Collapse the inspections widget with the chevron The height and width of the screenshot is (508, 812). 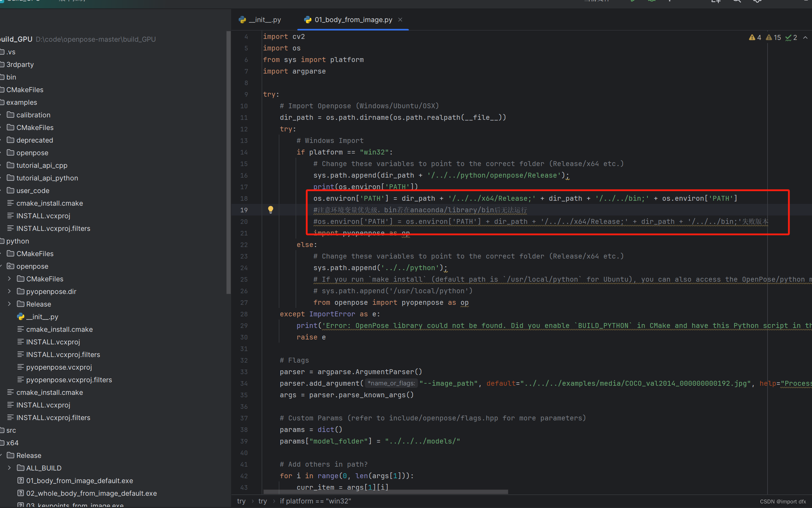point(805,37)
